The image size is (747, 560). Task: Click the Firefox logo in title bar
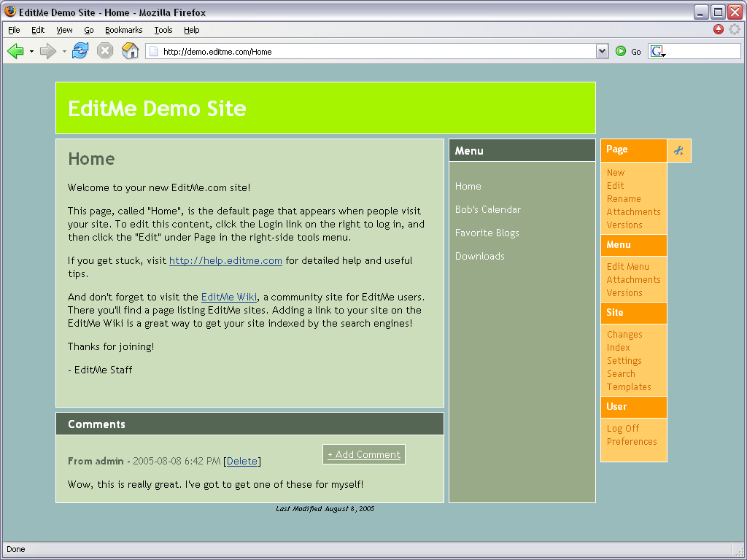point(10,11)
